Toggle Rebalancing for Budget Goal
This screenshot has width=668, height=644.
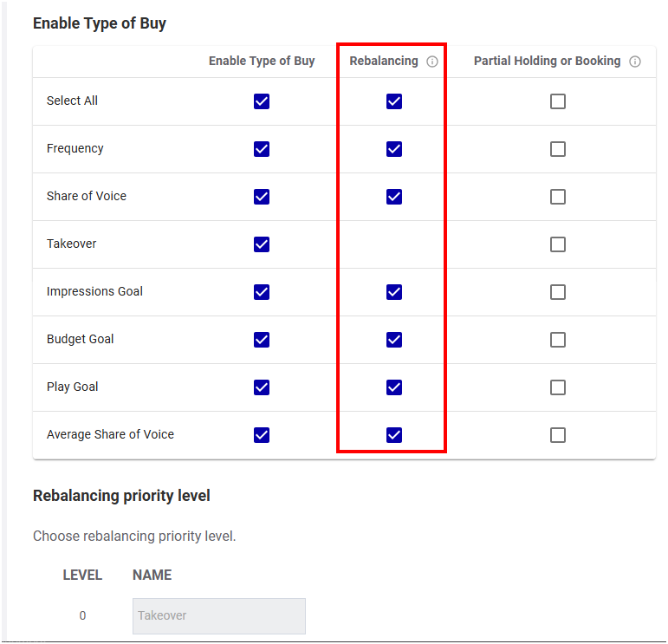[394, 340]
